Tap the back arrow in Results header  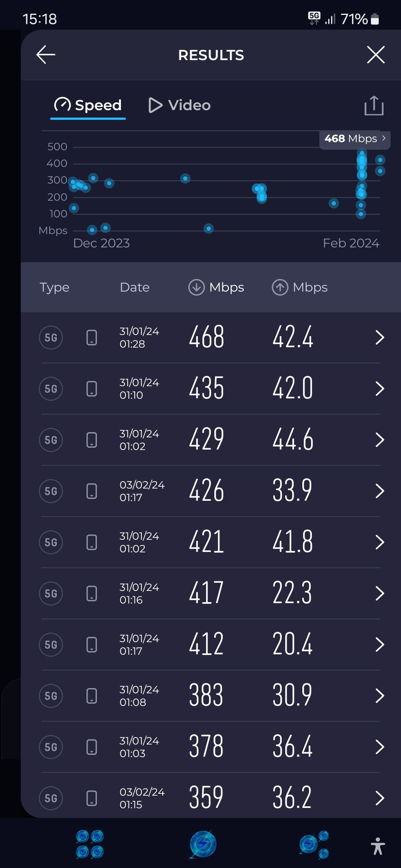coord(46,55)
